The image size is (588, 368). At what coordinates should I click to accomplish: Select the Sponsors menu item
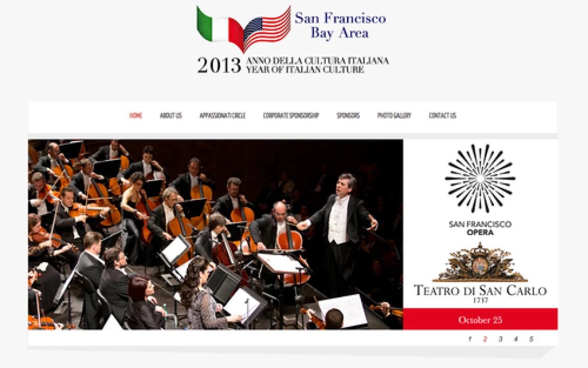(x=348, y=116)
